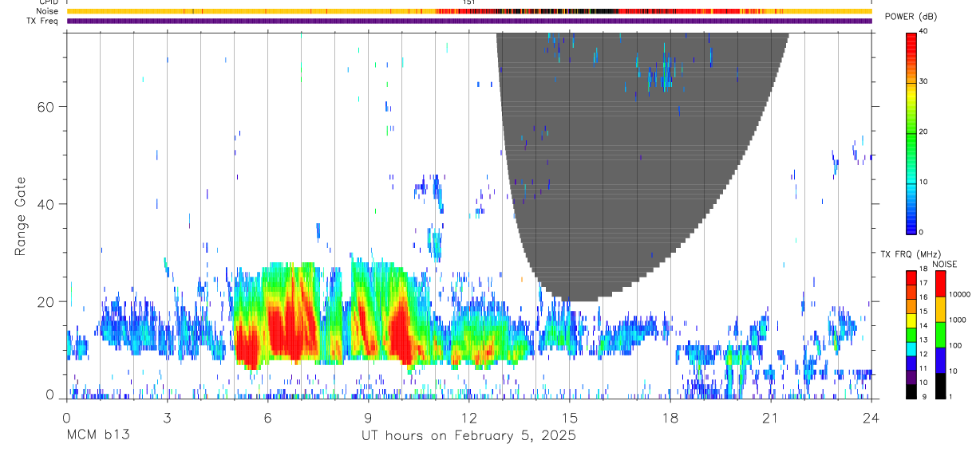
Task: Click the Noise row label above plot
Action: [x=47, y=11]
